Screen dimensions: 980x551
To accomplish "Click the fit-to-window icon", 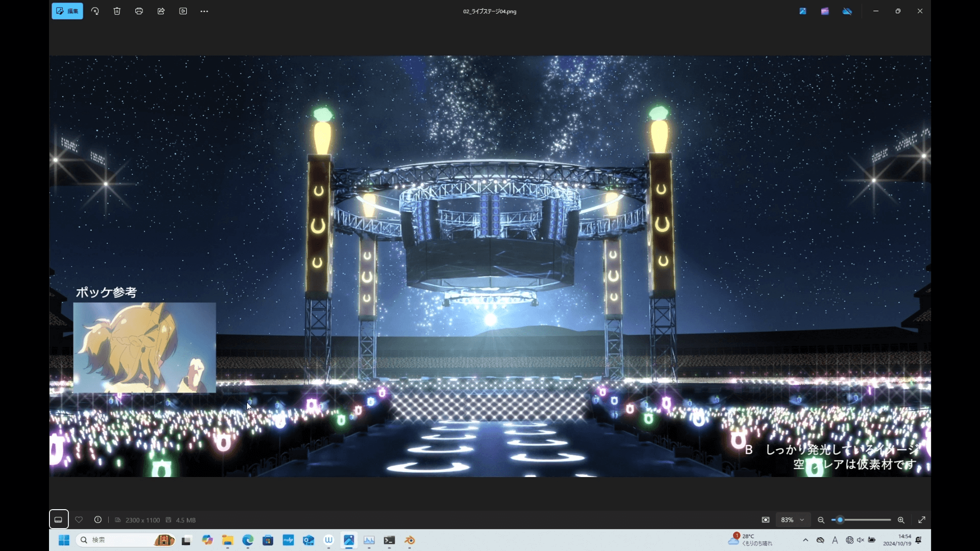I will [766, 520].
